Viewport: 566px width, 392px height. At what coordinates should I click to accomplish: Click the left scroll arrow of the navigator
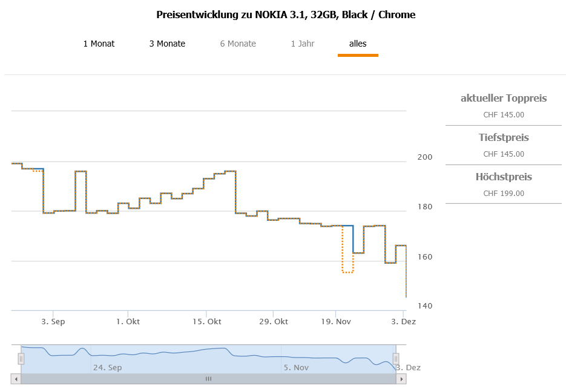(x=16, y=379)
